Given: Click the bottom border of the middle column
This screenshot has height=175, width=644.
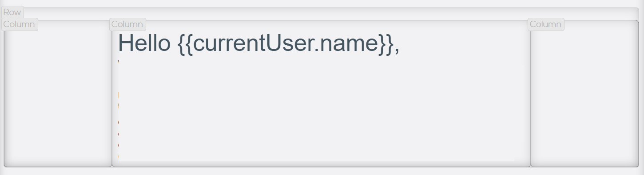Looking at the screenshot, I should pos(321,167).
